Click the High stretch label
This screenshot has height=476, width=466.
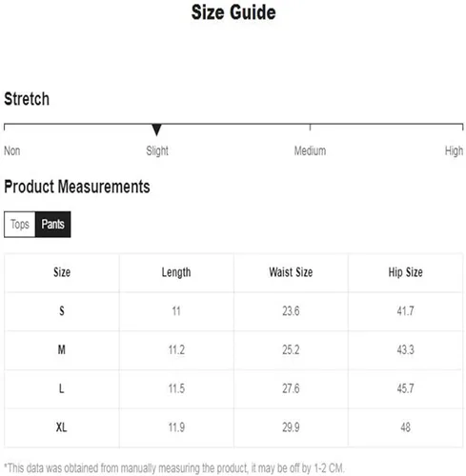(x=454, y=151)
